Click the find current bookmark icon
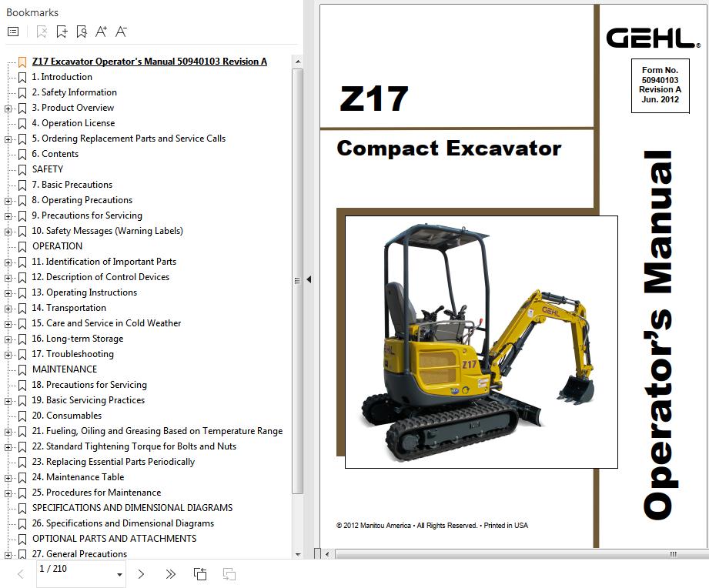 [82, 32]
